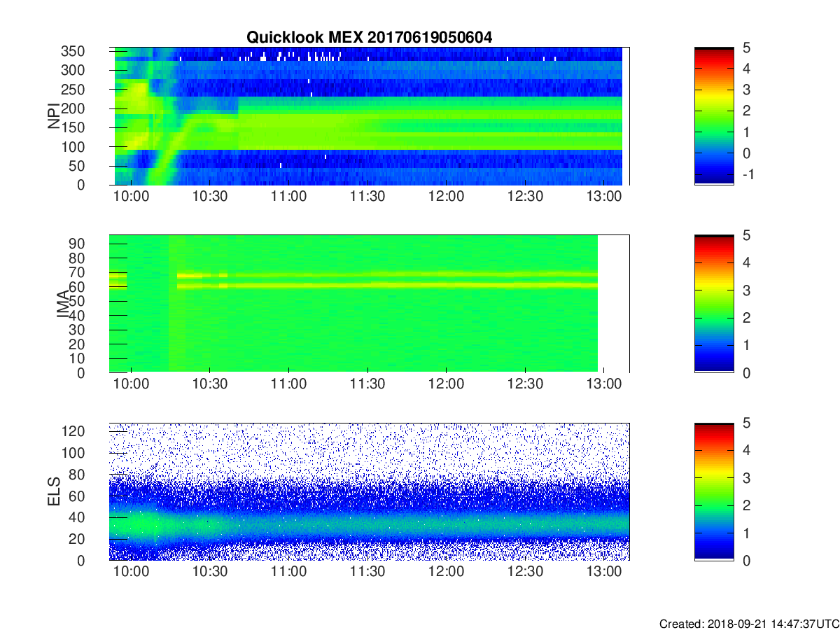
Task: Click the 11:00 time label under ELS plot
Action: [289, 572]
